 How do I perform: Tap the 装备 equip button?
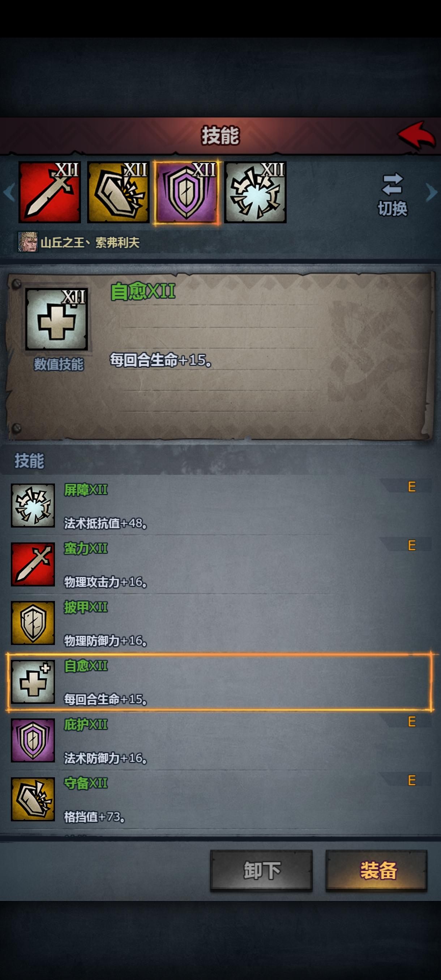click(x=377, y=871)
